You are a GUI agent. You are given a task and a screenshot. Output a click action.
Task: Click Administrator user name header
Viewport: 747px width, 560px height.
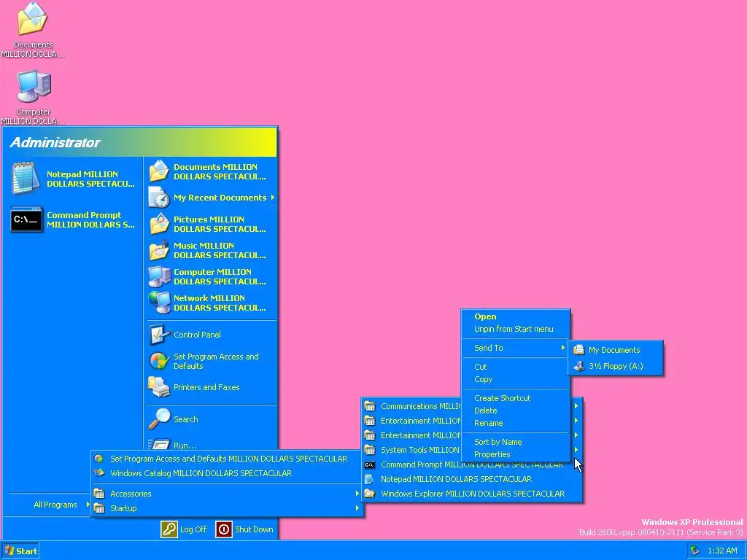pyautogui.click(x=55, y=142)
